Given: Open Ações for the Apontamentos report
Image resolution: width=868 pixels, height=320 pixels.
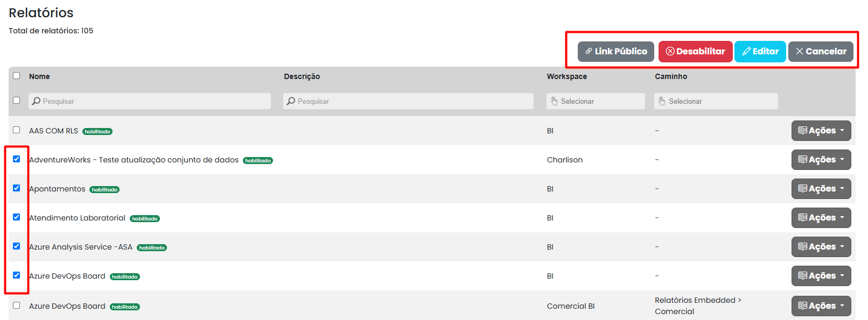Looking at the screenshot, I should click(821, 189).
